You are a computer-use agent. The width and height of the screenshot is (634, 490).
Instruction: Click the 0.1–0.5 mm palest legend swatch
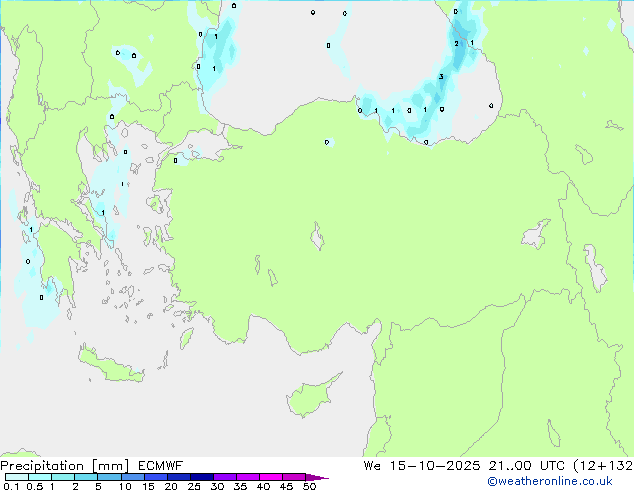17,477
